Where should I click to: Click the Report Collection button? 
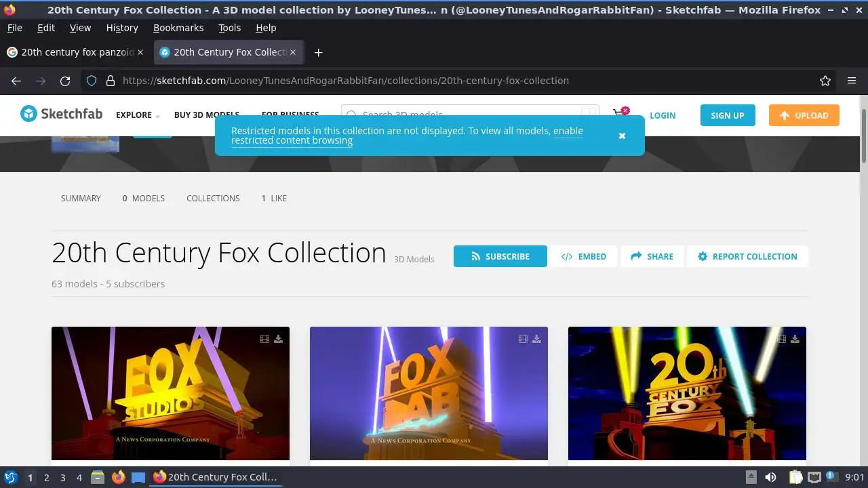[747, 256]
